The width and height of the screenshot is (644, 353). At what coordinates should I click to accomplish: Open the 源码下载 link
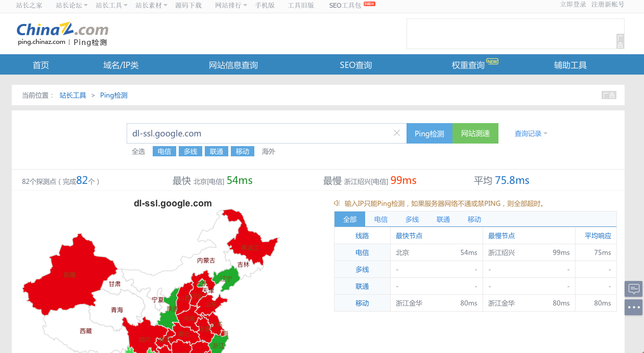[x=188, y=5]
